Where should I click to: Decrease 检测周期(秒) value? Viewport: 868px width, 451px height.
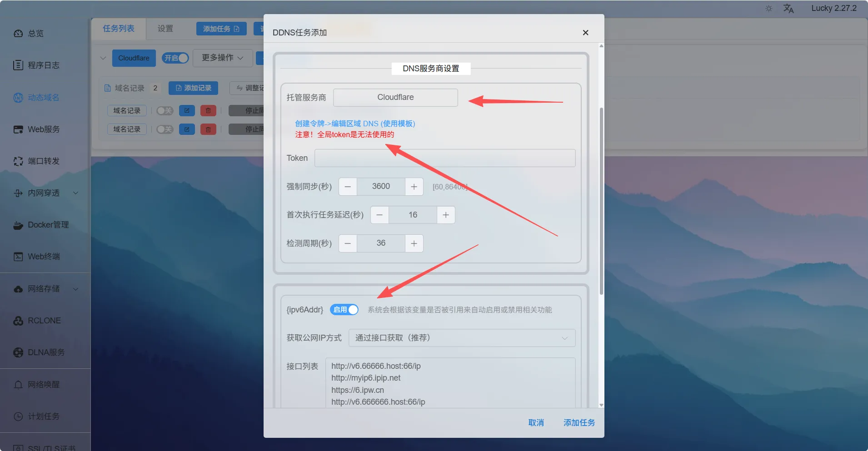click(x=348, y=243)
